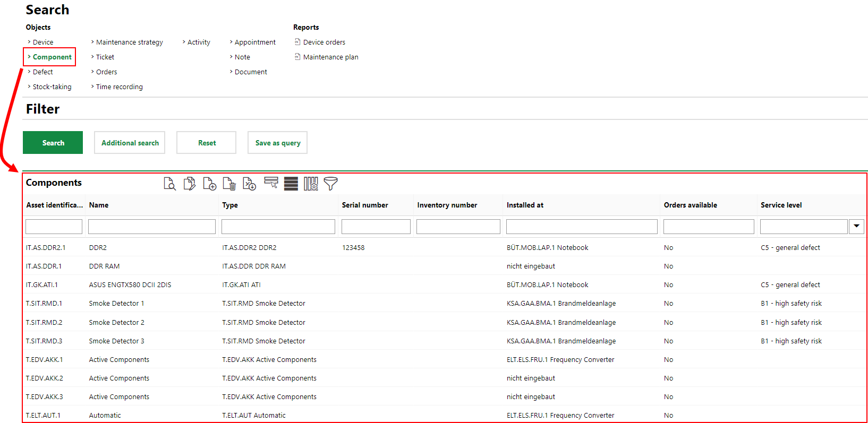Select the Smoke Detector 2 cell
The image size is (868, 423).
pos(116,322)
